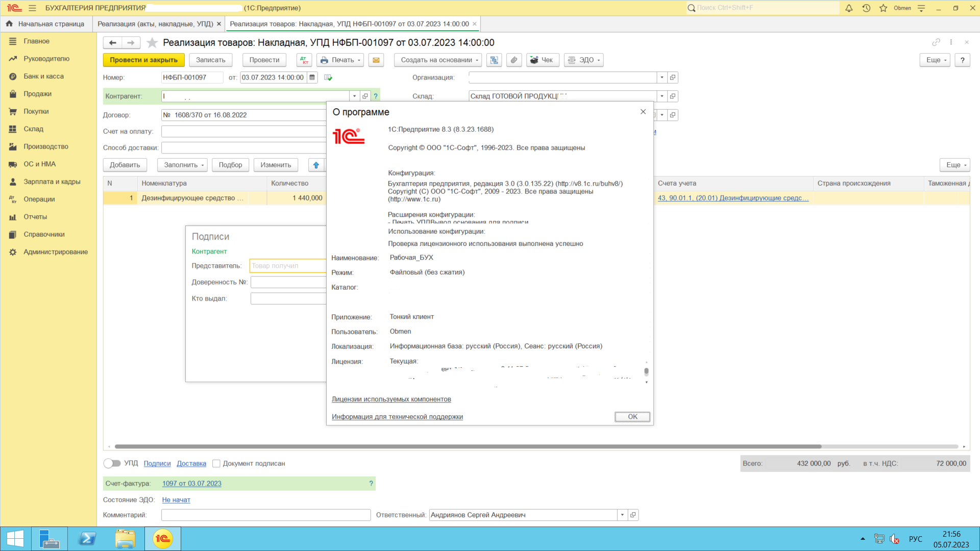This screenshot has width=980, height=551.
Task: Open Контрагент dropdown arrow
Action: pyautogui.click(x=354, y=96)
